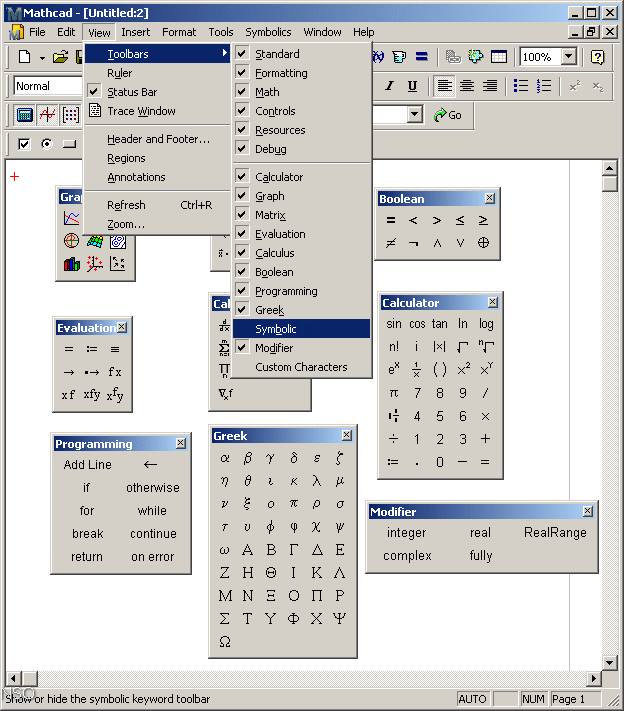Click the Bold formatting button
Screen dimensions: 624x711
[x=367, y=86]
